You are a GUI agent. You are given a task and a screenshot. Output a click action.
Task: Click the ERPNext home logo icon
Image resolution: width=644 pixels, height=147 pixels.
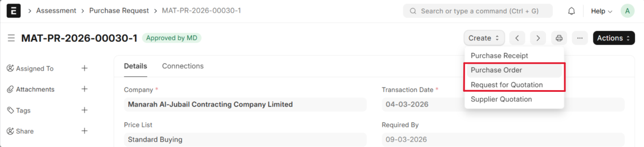tap(14, 11)
